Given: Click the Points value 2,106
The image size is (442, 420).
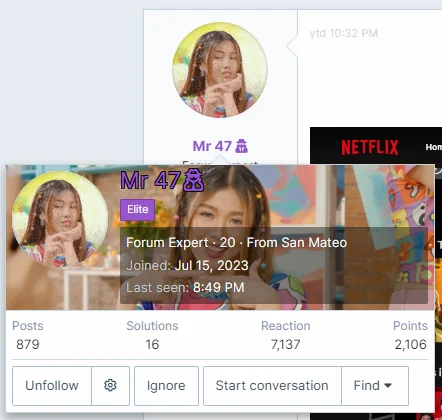Looking at the screenshot, I should [411, 344].
